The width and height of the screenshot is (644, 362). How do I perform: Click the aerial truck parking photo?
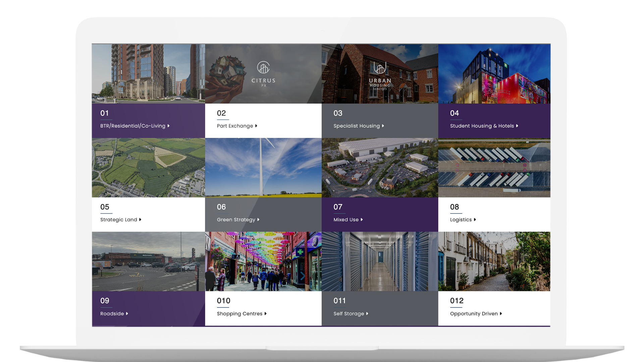point(494,168)
